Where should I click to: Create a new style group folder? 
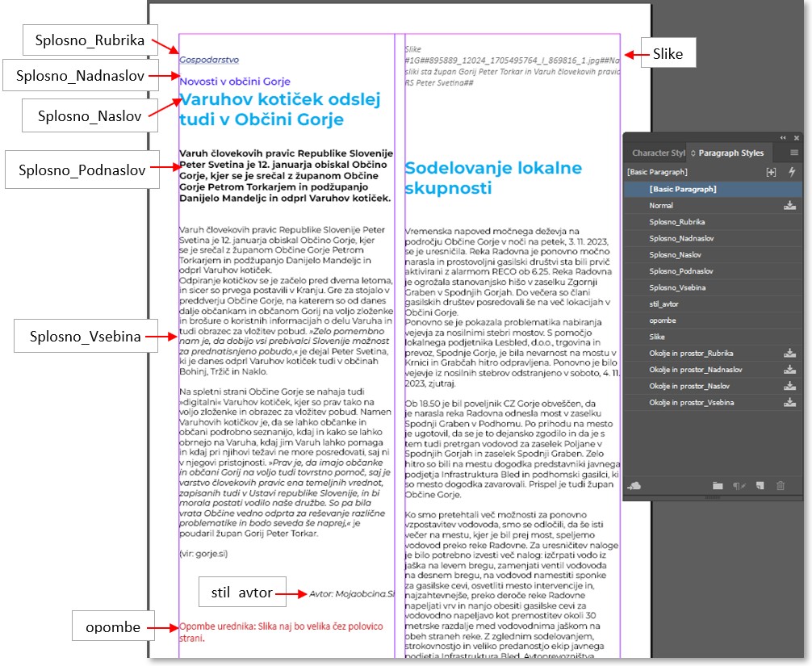(718, 485)
